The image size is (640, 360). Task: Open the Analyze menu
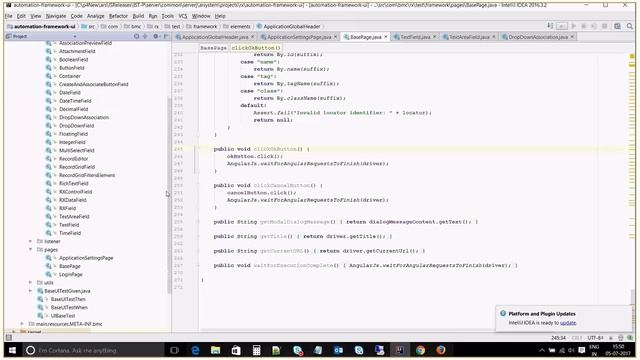(x=96, y=16)
